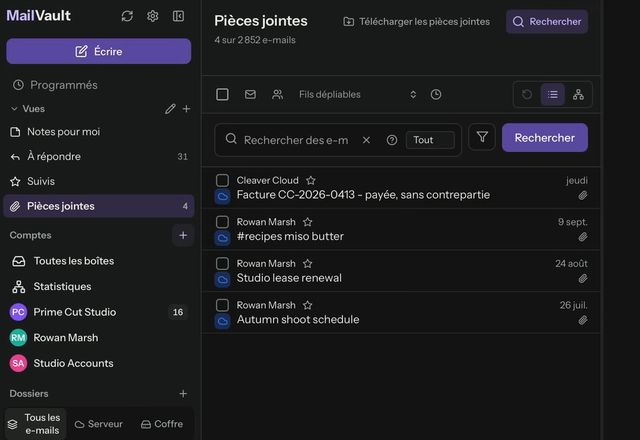This screenshot has height=440, width=640.
Task: Open the Statistiques item
Action: [x=98, y=287]
